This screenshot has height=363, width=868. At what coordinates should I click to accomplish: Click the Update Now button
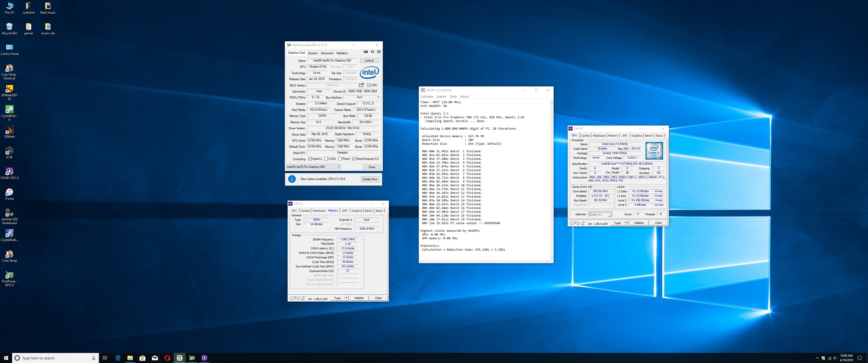click(x=370, y=179)
